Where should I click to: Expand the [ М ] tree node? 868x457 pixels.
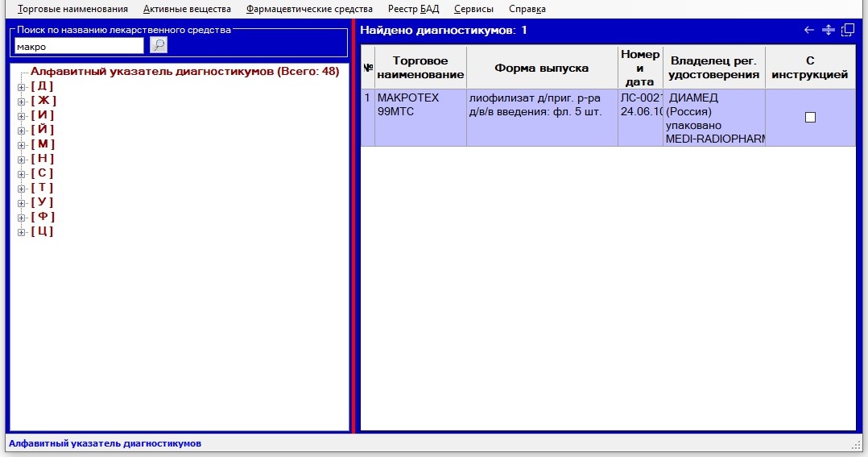point(22,144)
